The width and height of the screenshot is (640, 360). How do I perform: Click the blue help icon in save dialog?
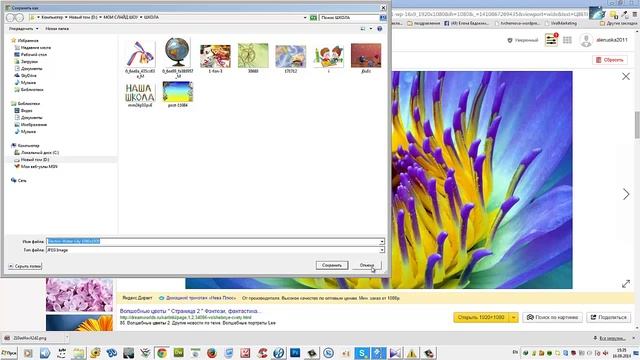[380, 29]
